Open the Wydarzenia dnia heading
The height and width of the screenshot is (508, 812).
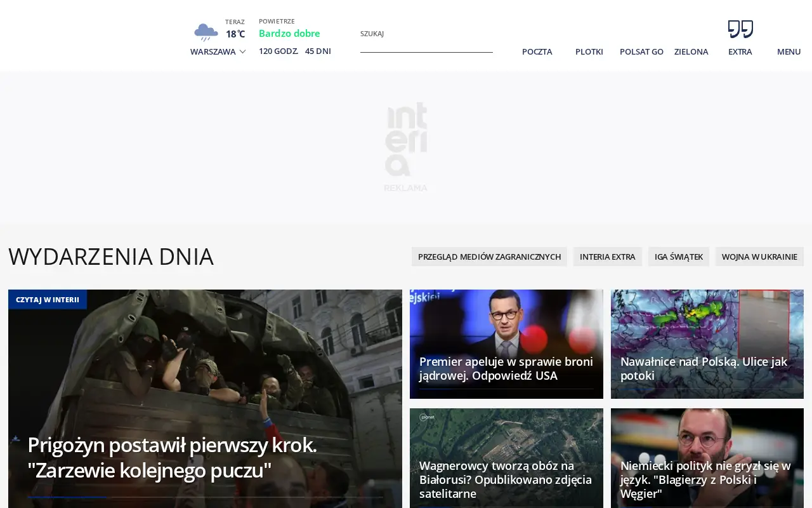click(x=111, y=257)
